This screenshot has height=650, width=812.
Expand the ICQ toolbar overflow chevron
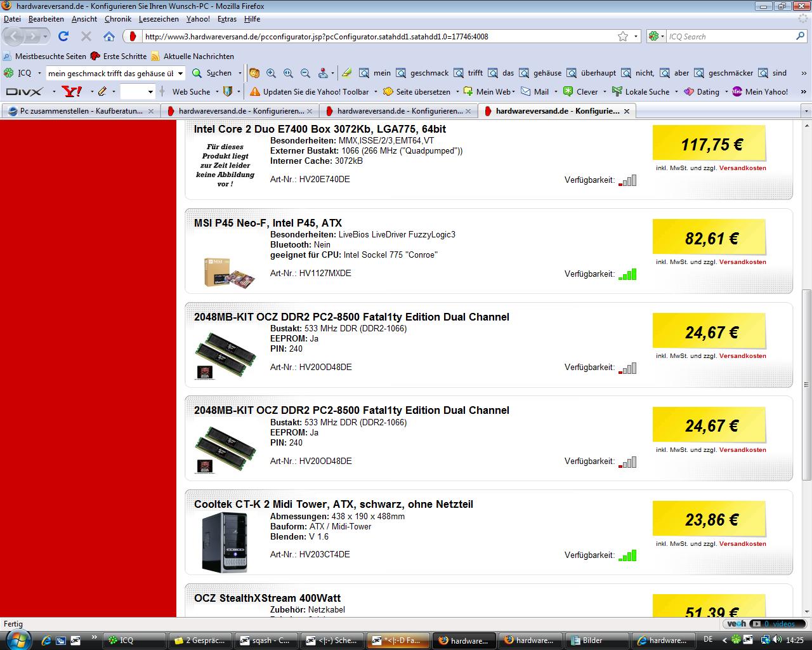pos(804,73)
